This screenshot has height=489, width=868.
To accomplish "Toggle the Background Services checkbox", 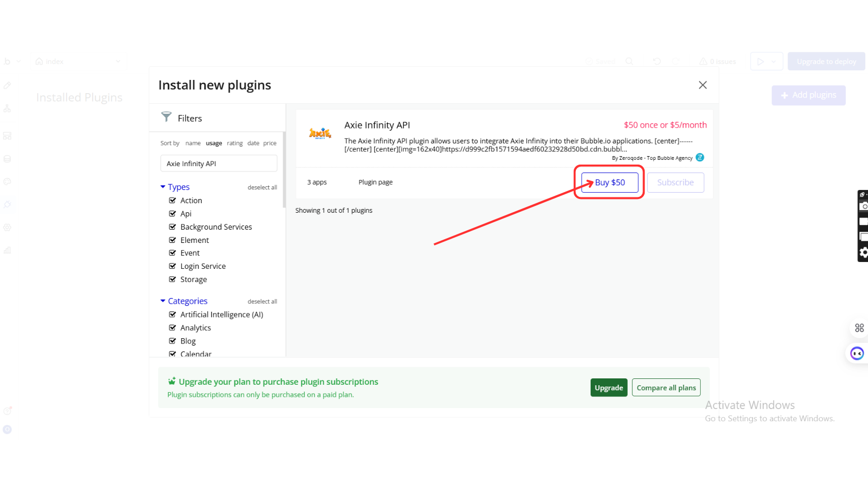I will click(x=173, y=227).
